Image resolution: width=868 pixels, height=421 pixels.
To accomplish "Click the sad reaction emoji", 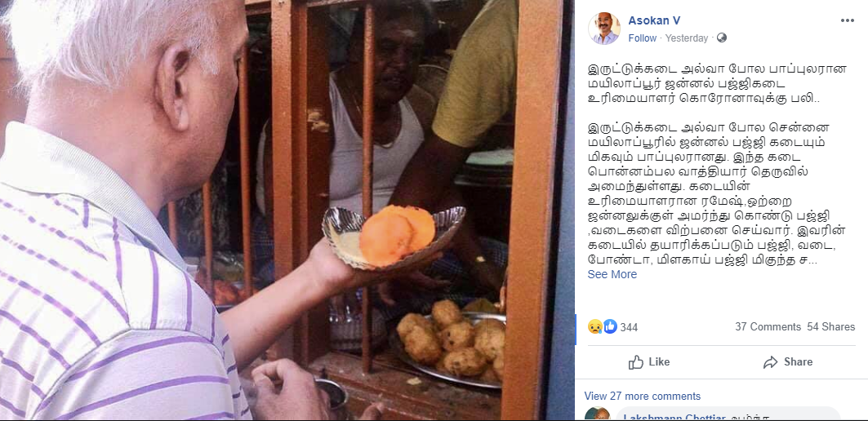I will pos(594,326).
